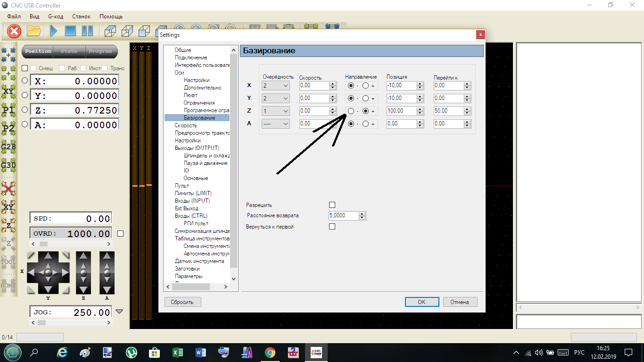Image resolution: width=644 pixels, height=362 pixels.
Task: Adjust the Z axis Позиция spinner
Action: (421, 111)
